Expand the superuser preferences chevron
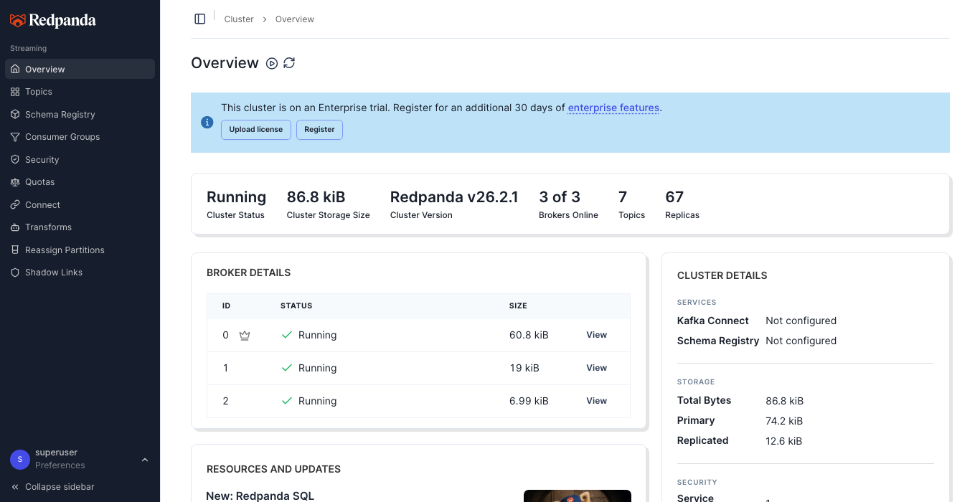 tap(145, 460)
